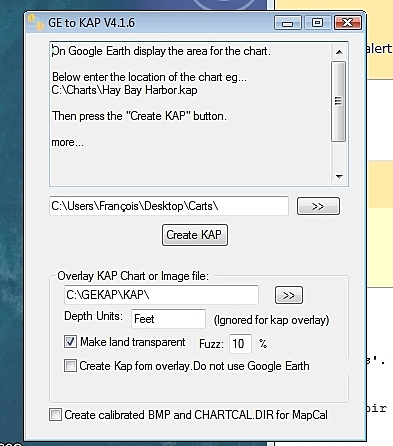Click the 'Then press the "Create KAP" button.' line
Screen dimensions: 393x446
coord(139,116)
